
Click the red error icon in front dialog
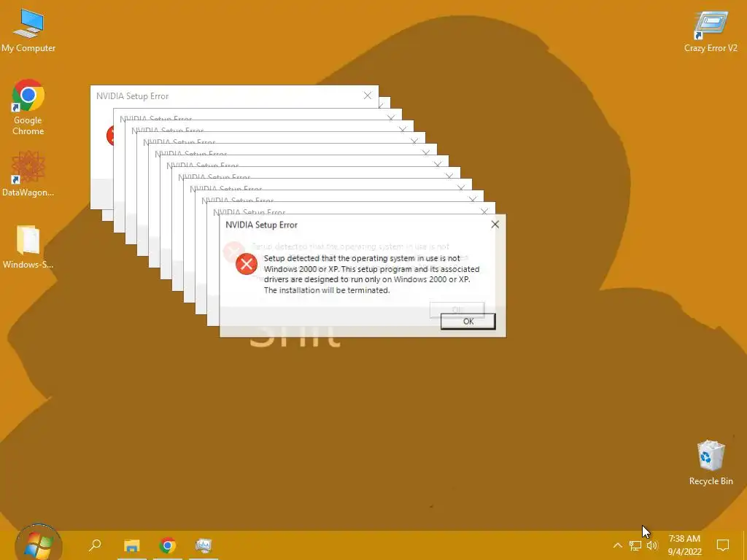pyautogui.click(x=247, y=264)
